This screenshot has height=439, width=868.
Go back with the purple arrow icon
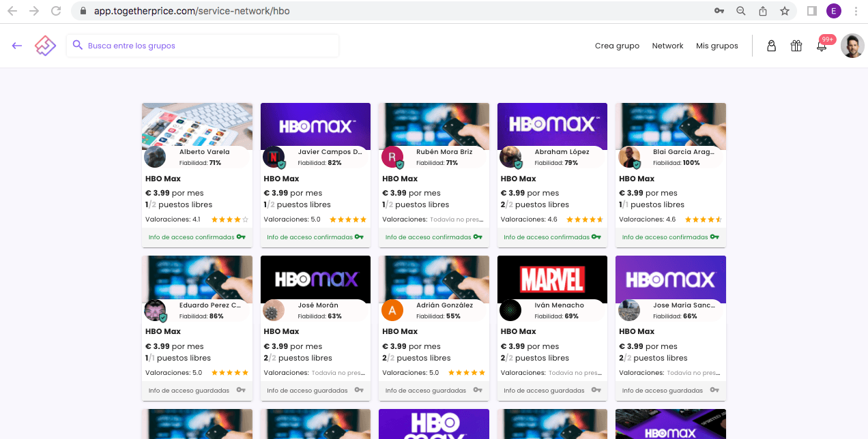(17, 46)
